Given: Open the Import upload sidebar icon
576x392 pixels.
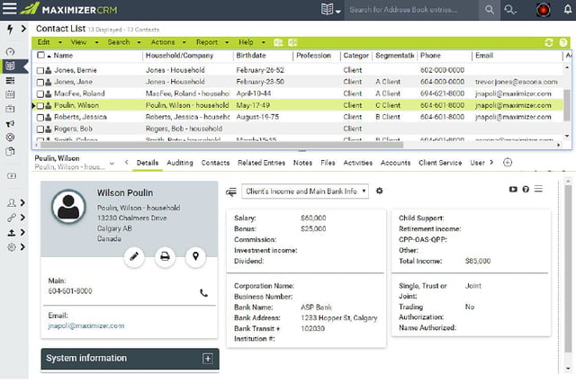Looking at the screenshot, I should pyautogui.click(x=12, y=232).
